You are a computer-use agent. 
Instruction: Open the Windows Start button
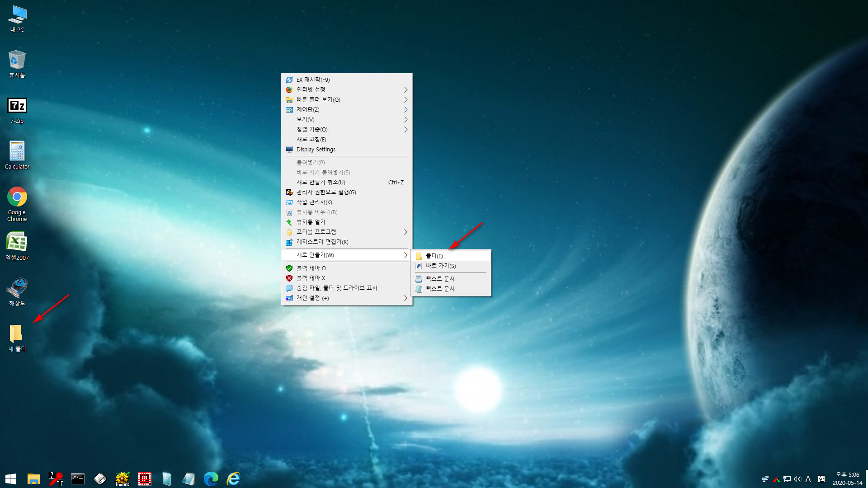pyautogui.click(x=11, y=479)
